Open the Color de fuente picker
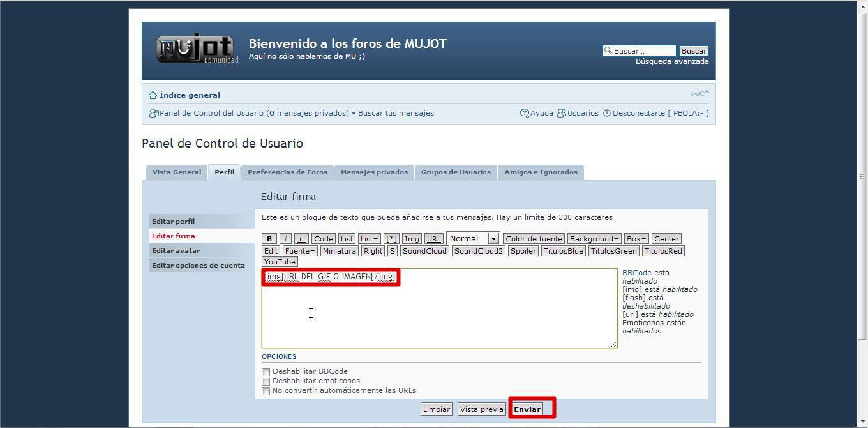 tap(534, 239)
